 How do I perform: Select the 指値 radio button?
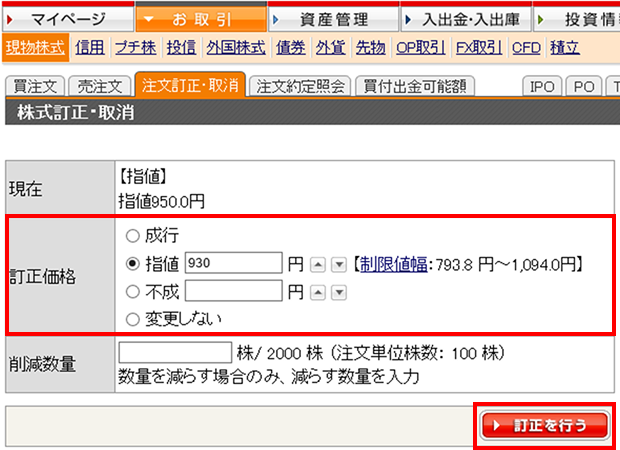pos(132,265)
